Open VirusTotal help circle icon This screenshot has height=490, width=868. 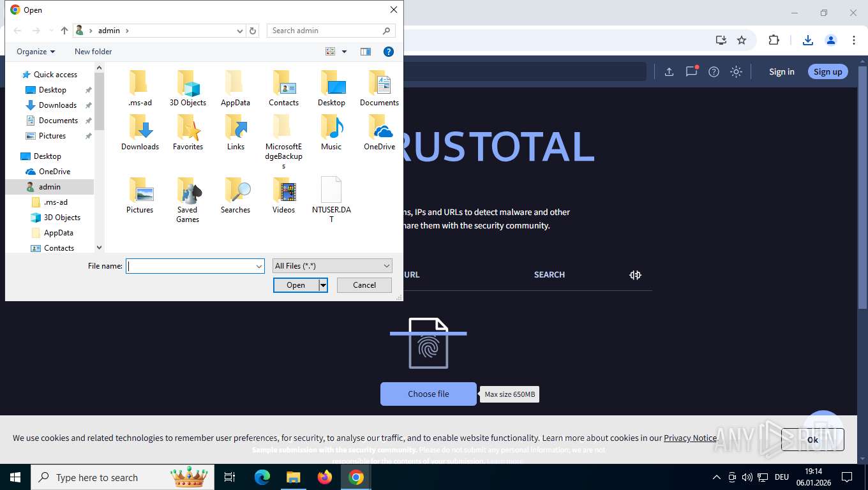714,71
